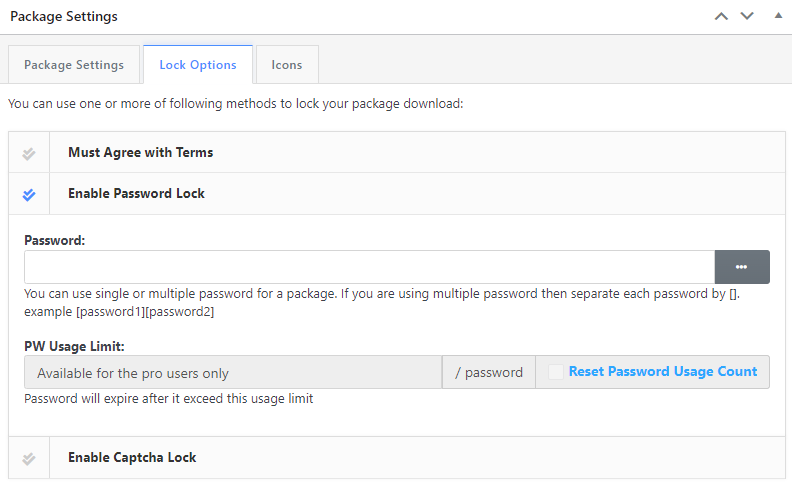792x485 pixels.
Task: Turn on the Enable Captcha Lock check icon
Action: (x=29, y=458)
